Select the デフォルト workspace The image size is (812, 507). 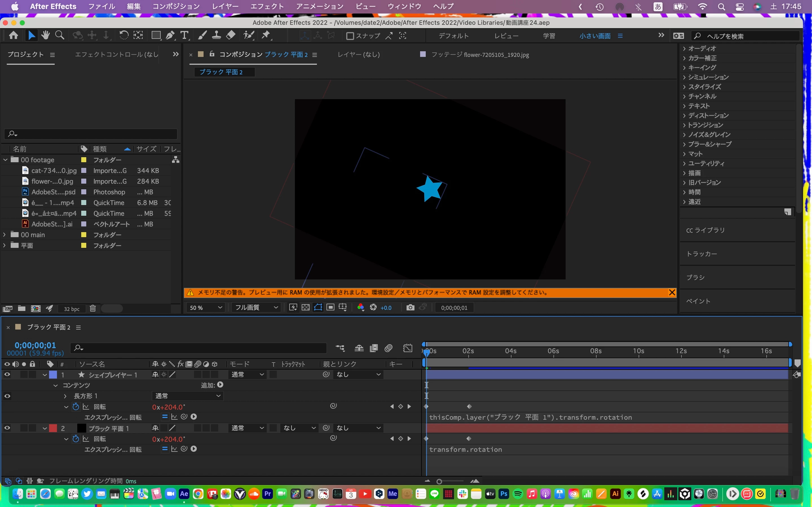click(x=453, y=36)
